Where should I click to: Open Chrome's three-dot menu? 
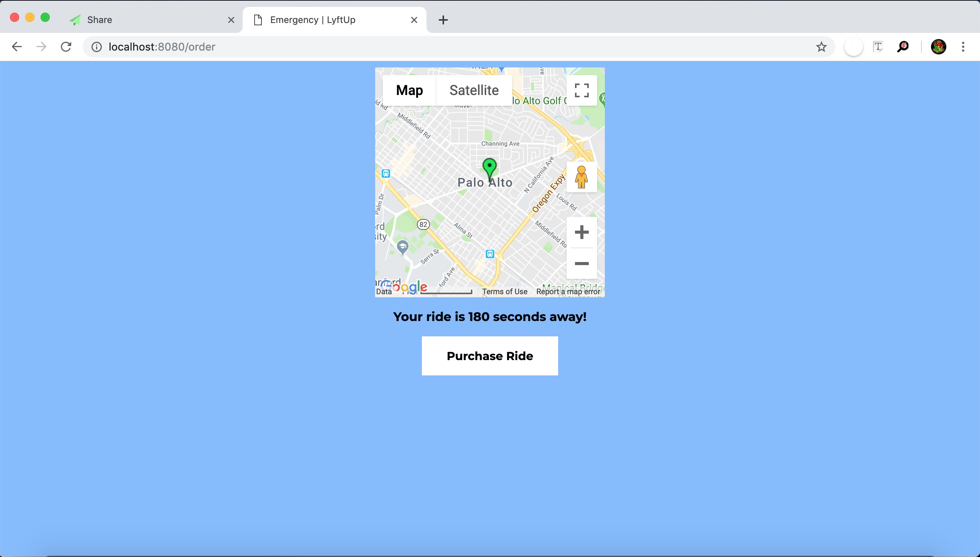point(963,47)
